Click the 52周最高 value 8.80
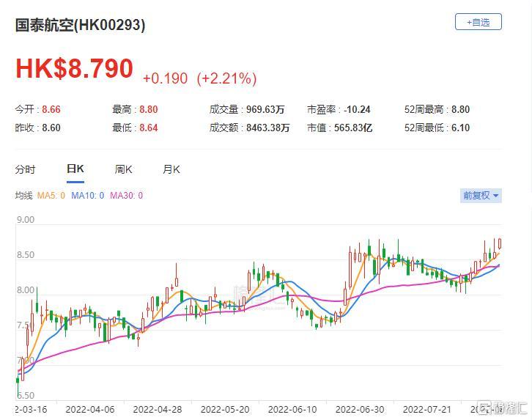The image size is (532, 420). 460,109
